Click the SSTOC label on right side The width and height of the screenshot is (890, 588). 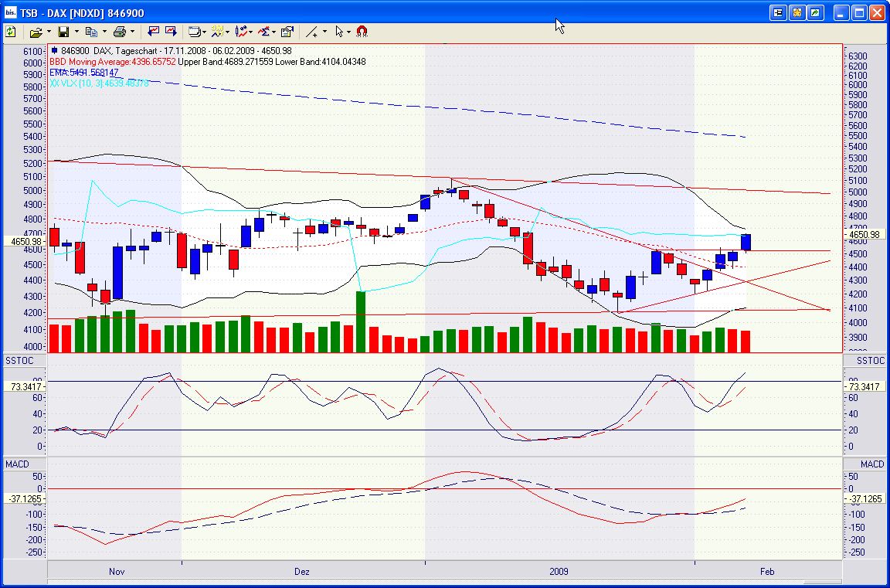[871, 361]
